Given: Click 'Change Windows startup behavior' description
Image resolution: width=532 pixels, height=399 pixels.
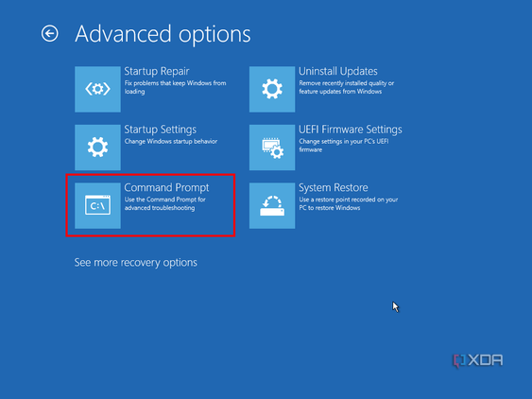Looking at the screenshot, I should (x=171, y=141).
